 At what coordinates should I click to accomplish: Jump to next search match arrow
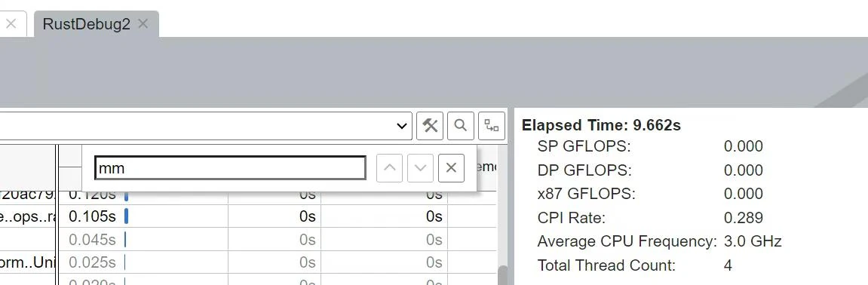coord(420,168)
